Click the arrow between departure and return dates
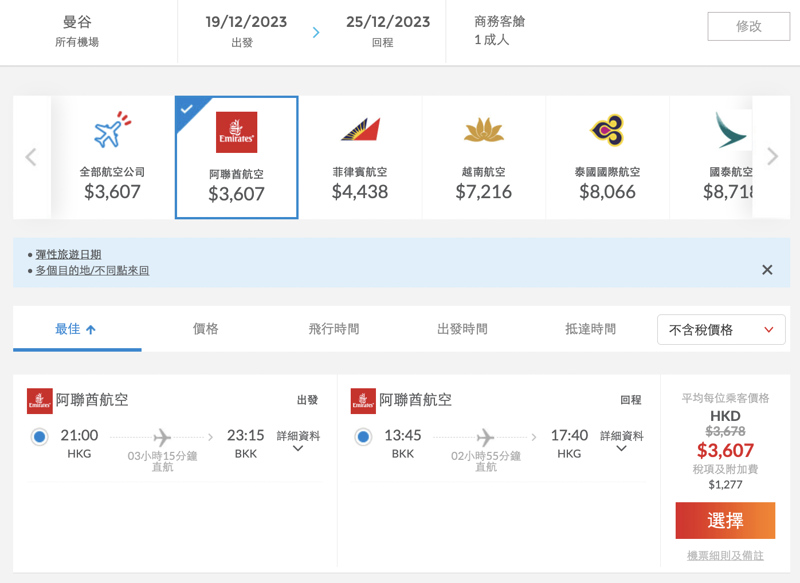 [316, 33]
